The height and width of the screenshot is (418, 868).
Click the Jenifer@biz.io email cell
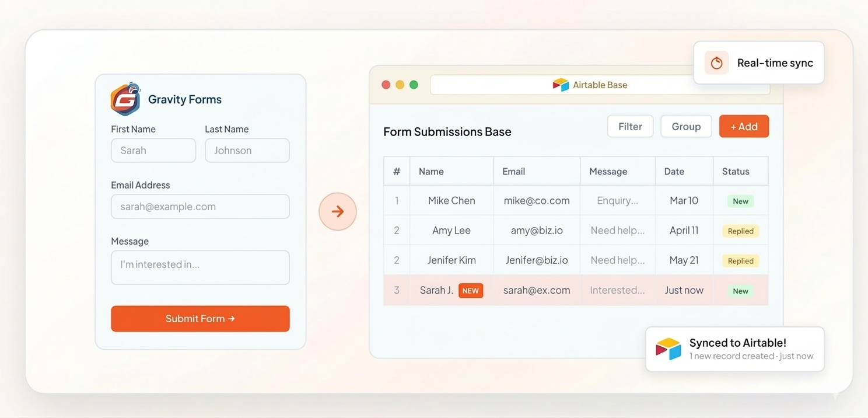tap(537, 260)
